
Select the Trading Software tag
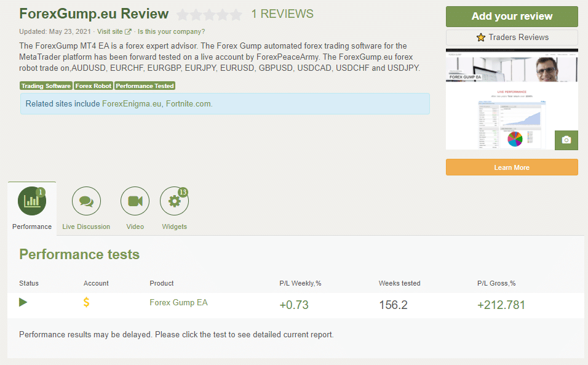coord(46,86)
